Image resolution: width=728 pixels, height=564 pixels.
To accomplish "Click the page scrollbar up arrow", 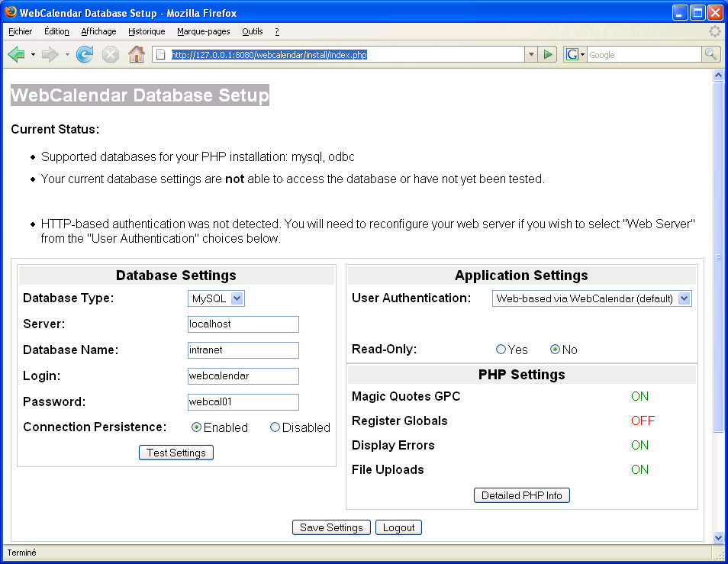I will (718, 76).
